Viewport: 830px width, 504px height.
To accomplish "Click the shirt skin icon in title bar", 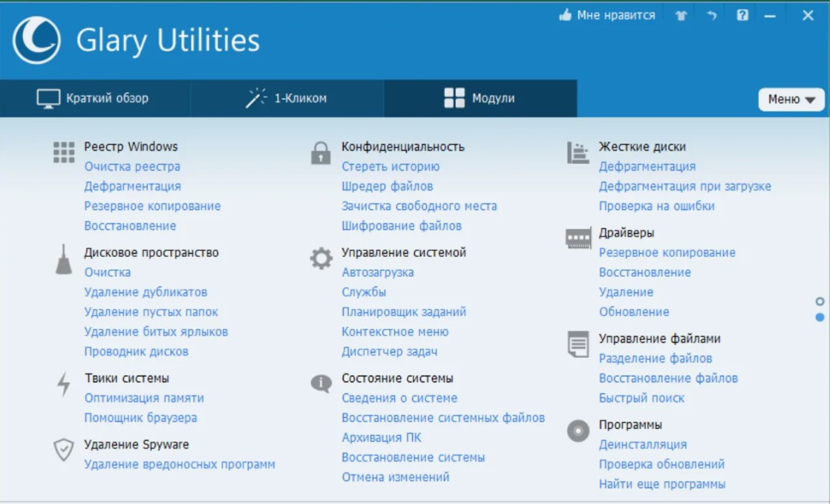I will [x=681, y=16].
